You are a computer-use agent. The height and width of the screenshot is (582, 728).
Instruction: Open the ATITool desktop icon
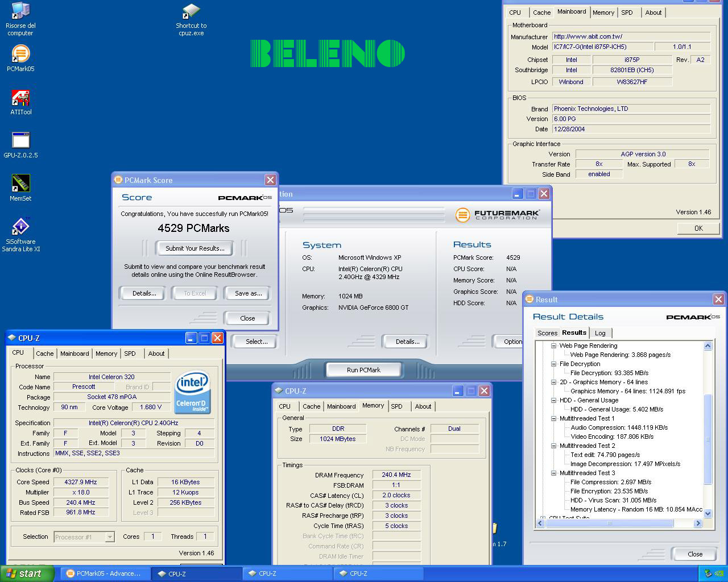(20, 102)
